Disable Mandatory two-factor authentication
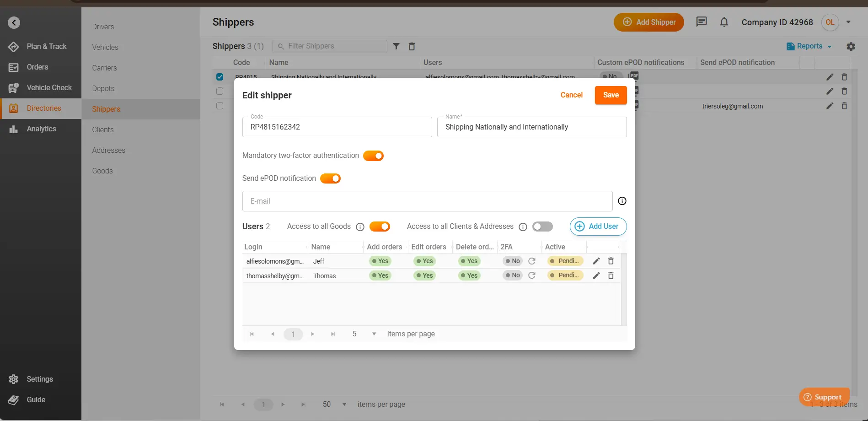This screenshot has height=421, width=868. point(373,156)
